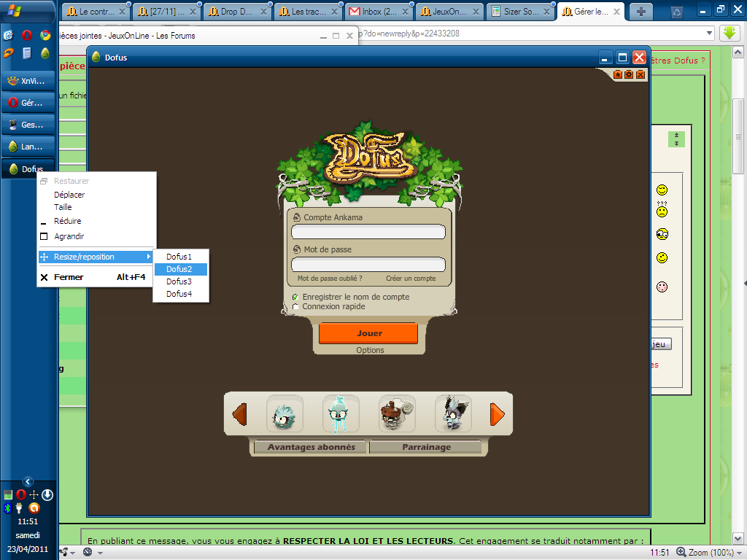Click the download arrow tray icon
This screenshot has width=747, height=560.
pyautogui.click(x=47, y=495)
